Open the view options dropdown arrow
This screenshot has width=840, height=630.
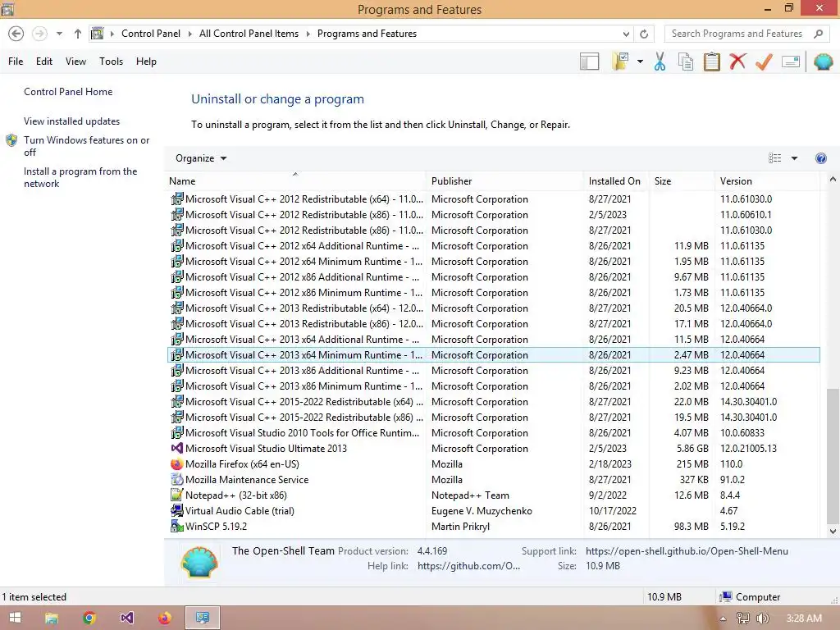pyautogui.click(x=794, y=158)
